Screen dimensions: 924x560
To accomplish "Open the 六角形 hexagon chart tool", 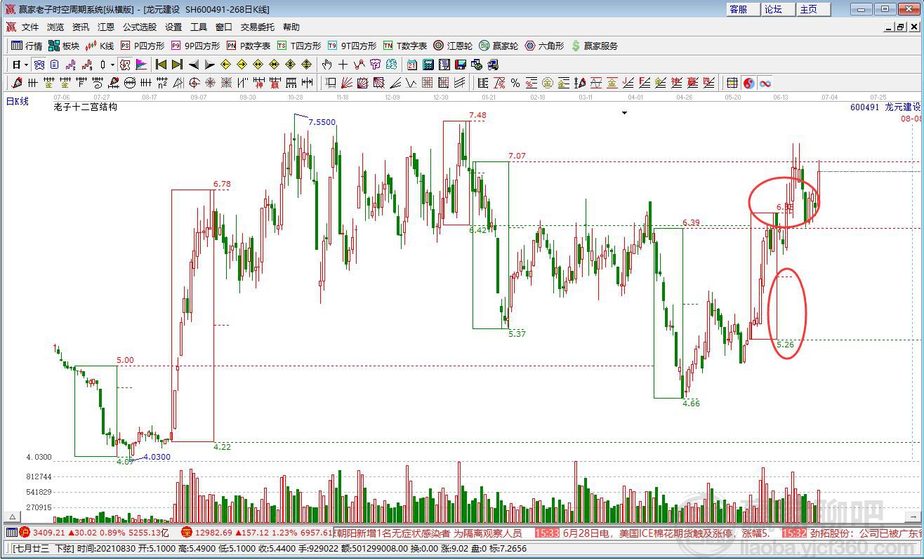I will 544,46.
